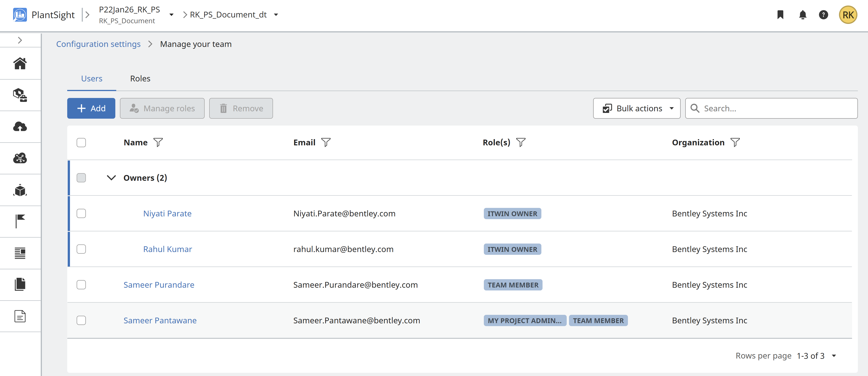Click the 3D cube sidebar icon
Image resolution: width=868 pixels, height=376 pixels.
(x=20, y=190)
